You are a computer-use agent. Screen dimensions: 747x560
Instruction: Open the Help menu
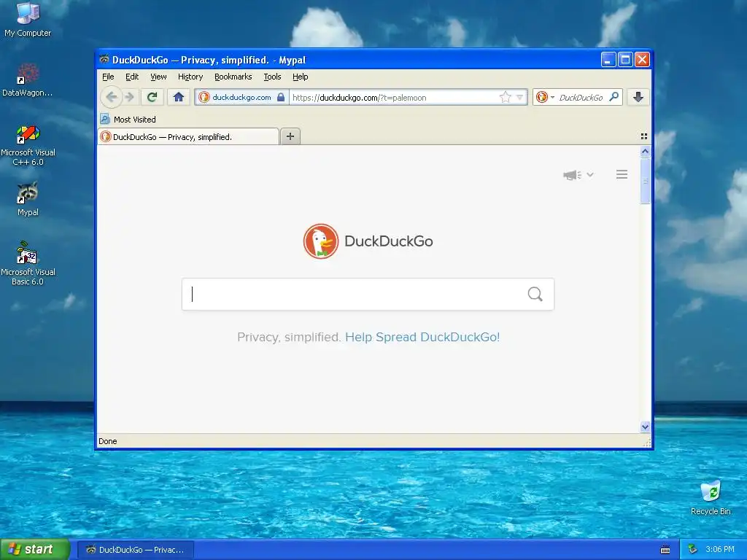tap(300, 77)
